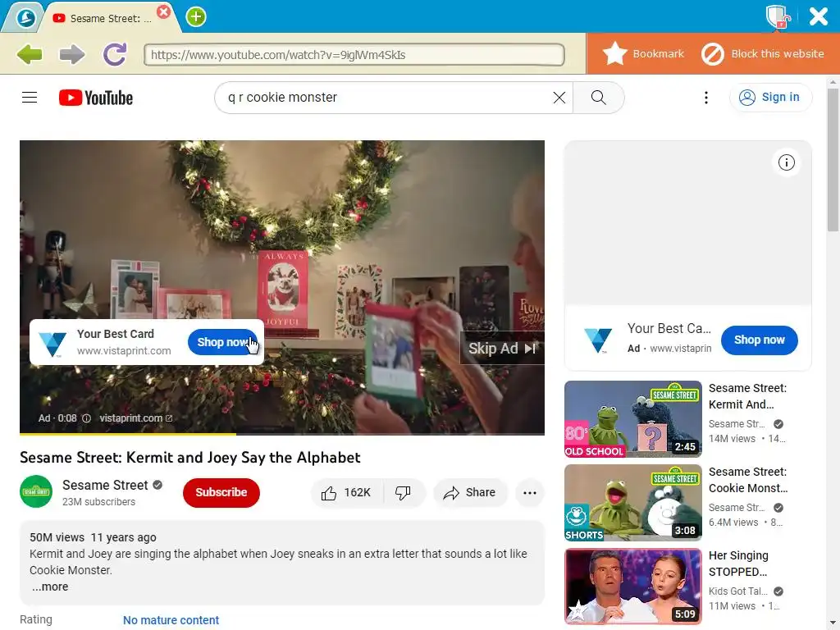
Task: Click the video title text
Action: tap(190, 458)
